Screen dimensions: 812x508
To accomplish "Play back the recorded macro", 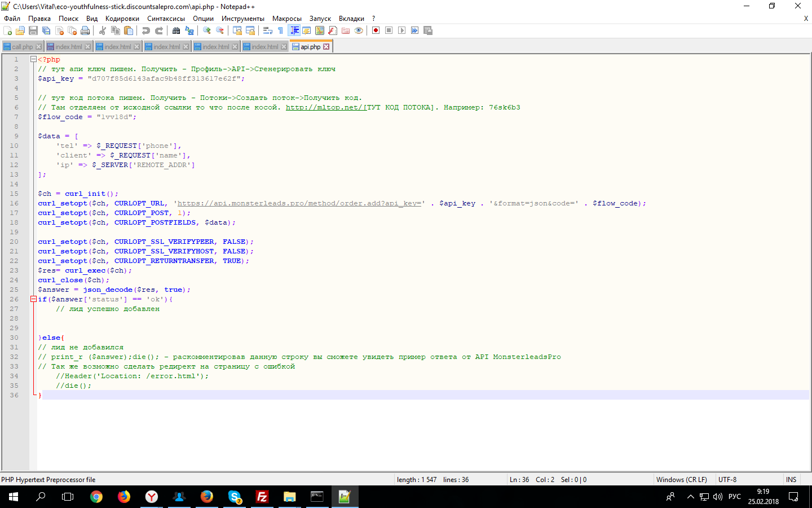I will (402, 30).
